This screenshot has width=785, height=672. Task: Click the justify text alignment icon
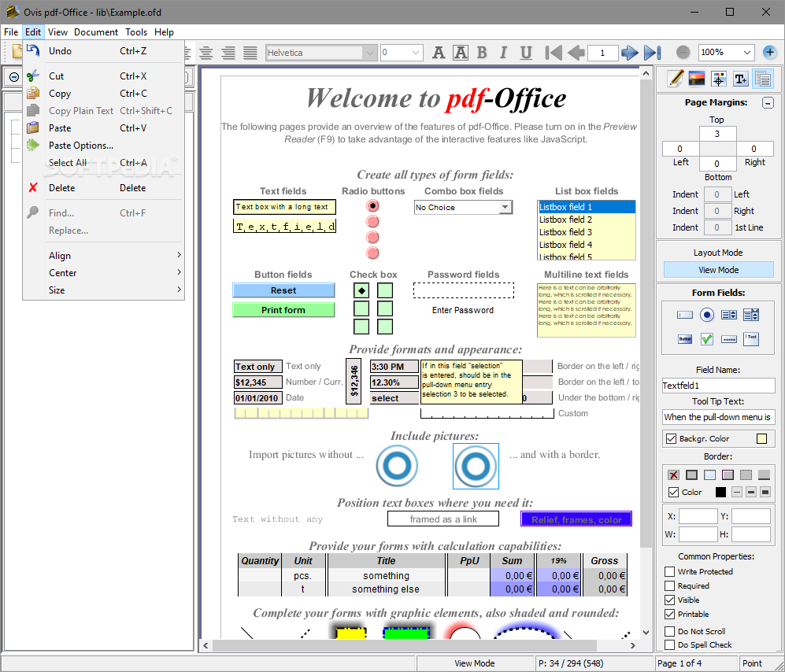pyautogui.click(x=250, y=52)
